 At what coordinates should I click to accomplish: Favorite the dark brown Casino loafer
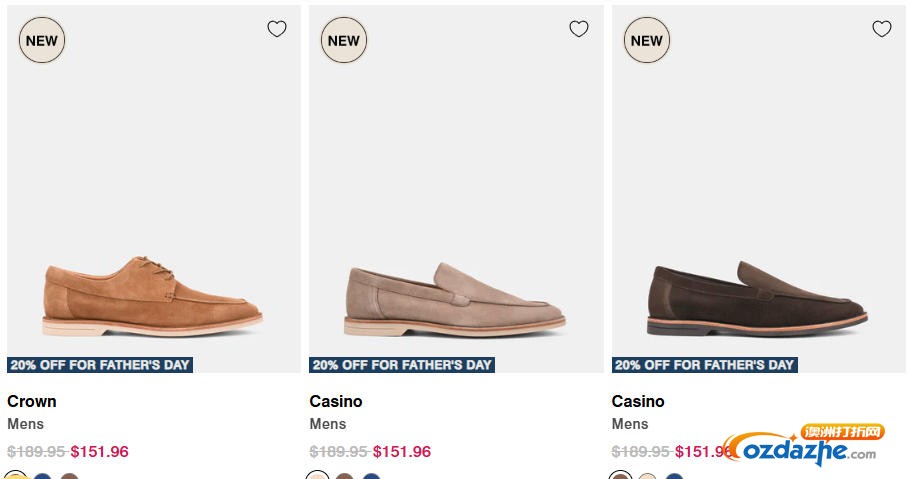pyautogui.click(x=882, y=29)
